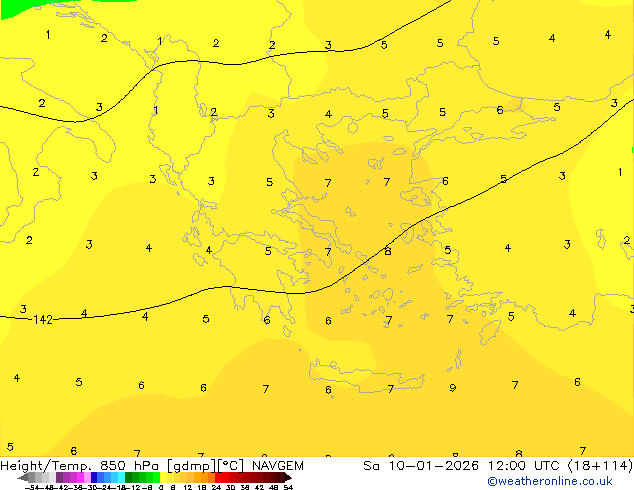This screenshot has height=490, width=634.
Task: Pick the dark blue swatch on the temperature scale
Action: [x=94, y=477]
